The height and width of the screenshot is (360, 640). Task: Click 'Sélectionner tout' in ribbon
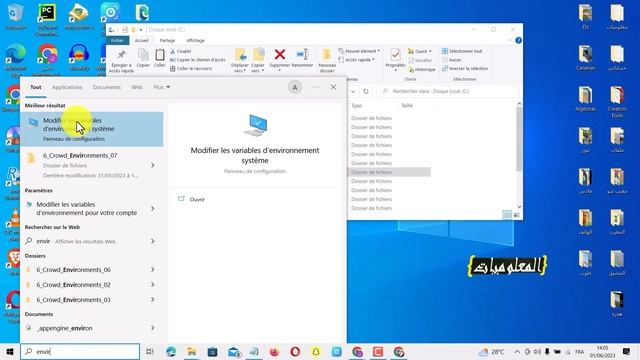tap(462, 51)
